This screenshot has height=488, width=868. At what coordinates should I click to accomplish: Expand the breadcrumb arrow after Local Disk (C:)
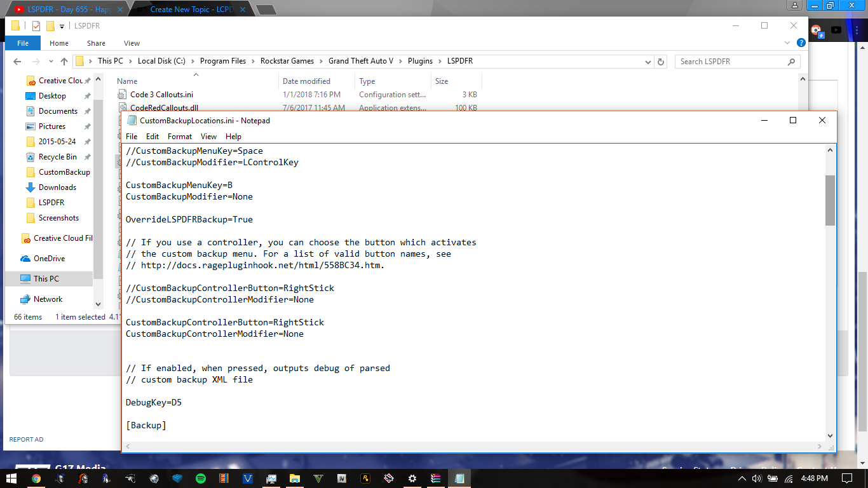[193, 62]
